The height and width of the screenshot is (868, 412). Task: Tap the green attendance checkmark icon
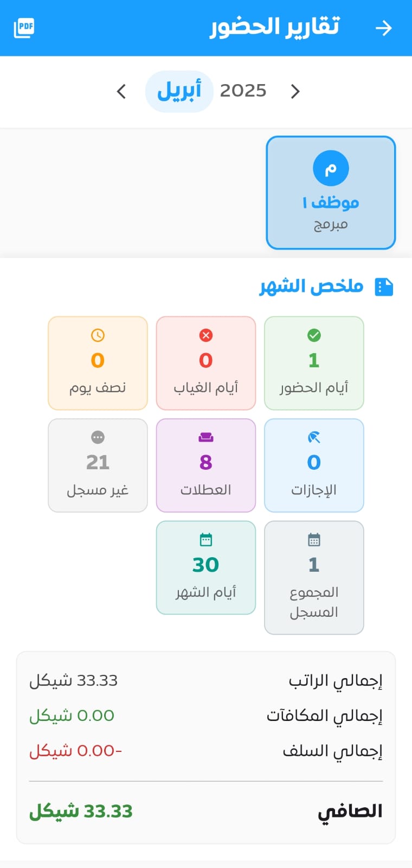[314, 335]
